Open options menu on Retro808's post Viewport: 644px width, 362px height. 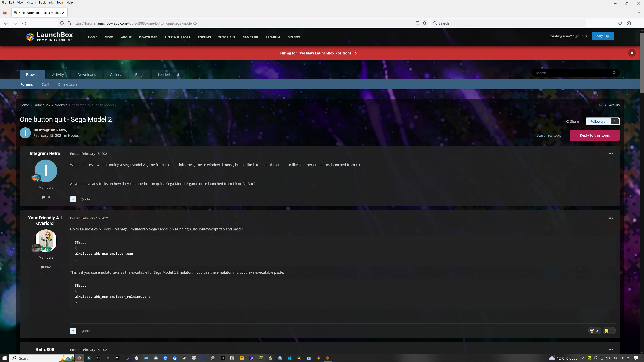point(611,350)
